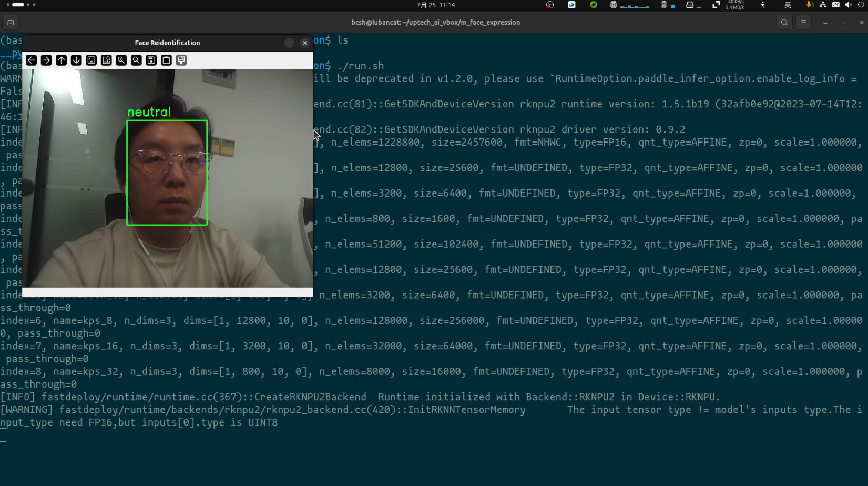Click the VPN status icon
The image size is (868, 486).
[836, 5]
